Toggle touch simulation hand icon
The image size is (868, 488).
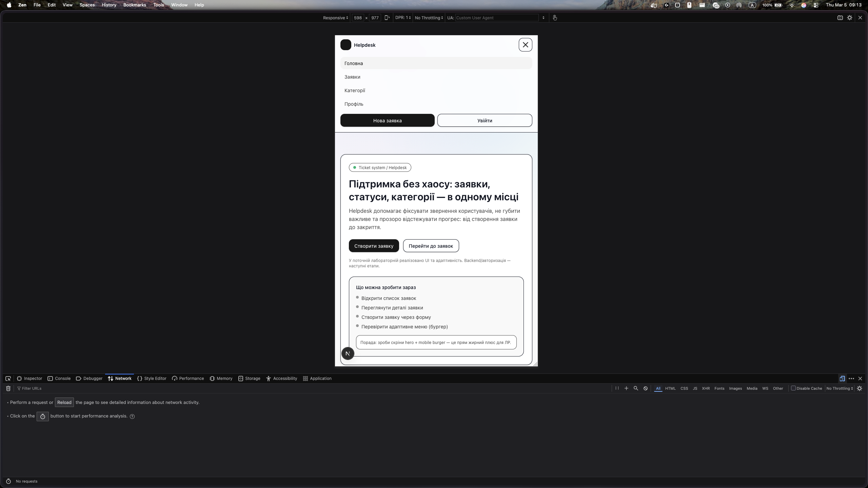(555, 18)
